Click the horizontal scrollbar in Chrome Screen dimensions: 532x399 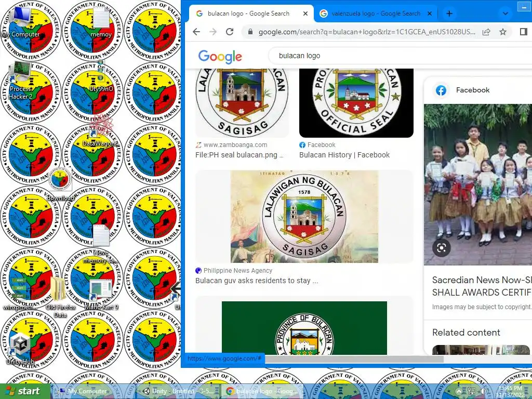[x=354, y=359]
